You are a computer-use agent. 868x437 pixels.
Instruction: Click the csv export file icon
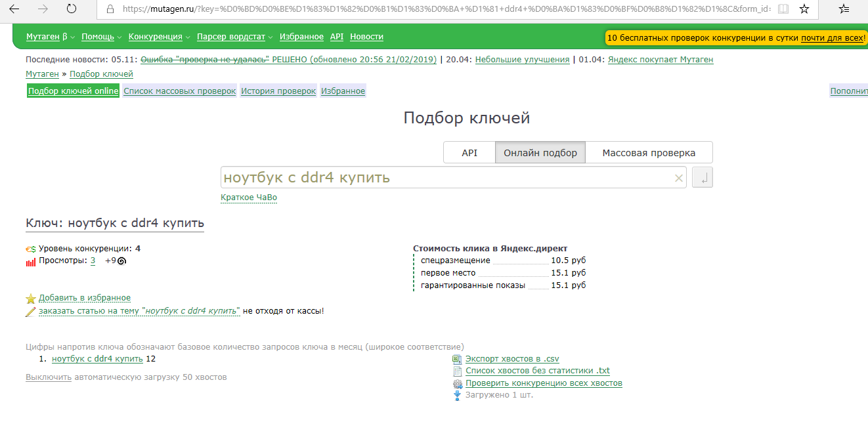tap(458, 359)
